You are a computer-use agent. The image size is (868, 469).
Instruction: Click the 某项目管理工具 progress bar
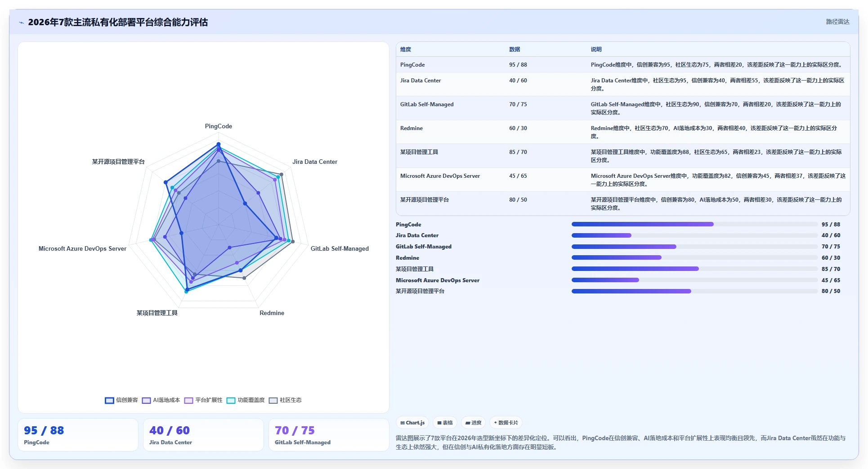tap(694, 269)
